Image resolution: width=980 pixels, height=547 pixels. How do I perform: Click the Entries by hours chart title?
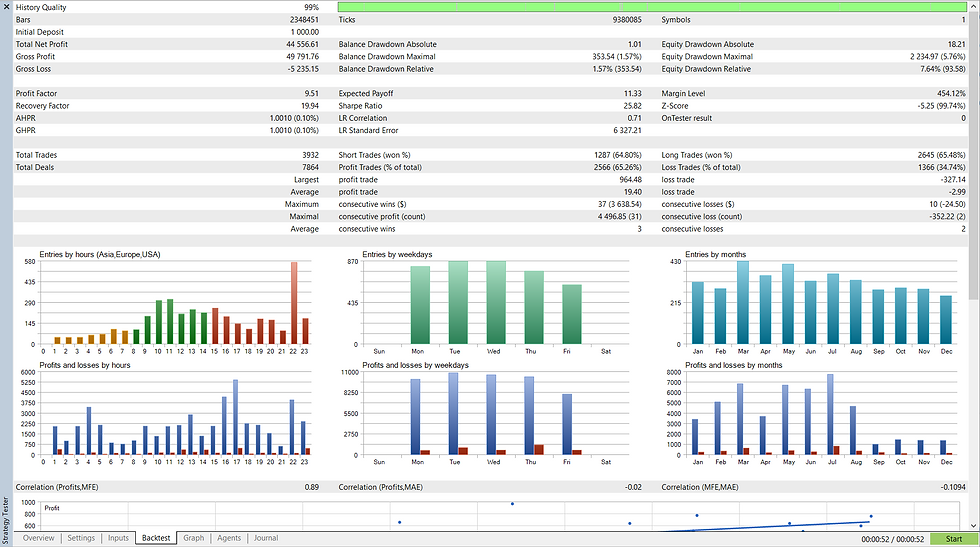[x=100, y=254]
